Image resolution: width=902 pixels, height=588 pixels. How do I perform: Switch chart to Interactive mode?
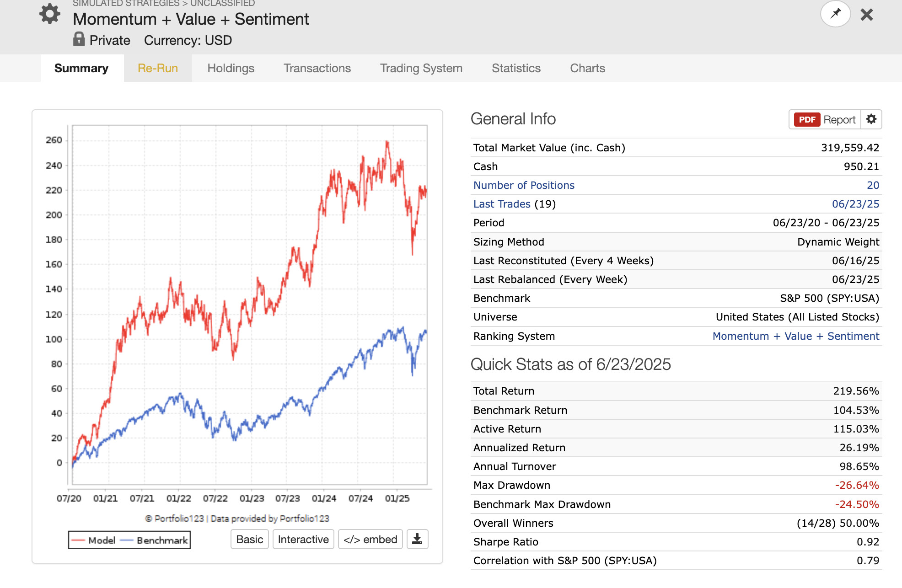[303, 539]
